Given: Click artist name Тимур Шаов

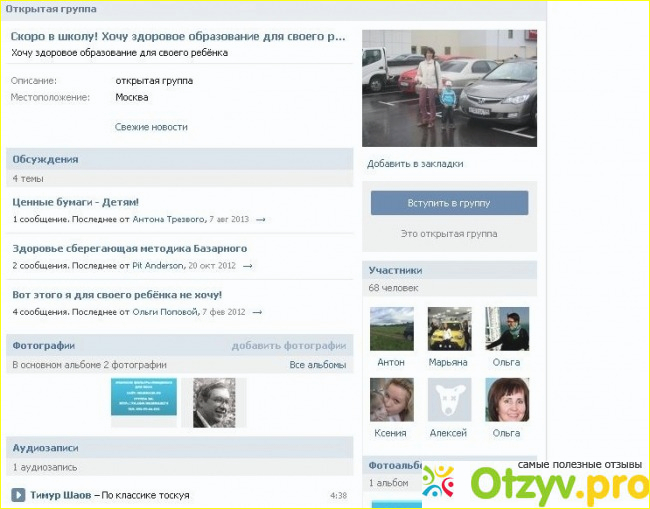Looking at the screenshot, I should tap(61, 495).
